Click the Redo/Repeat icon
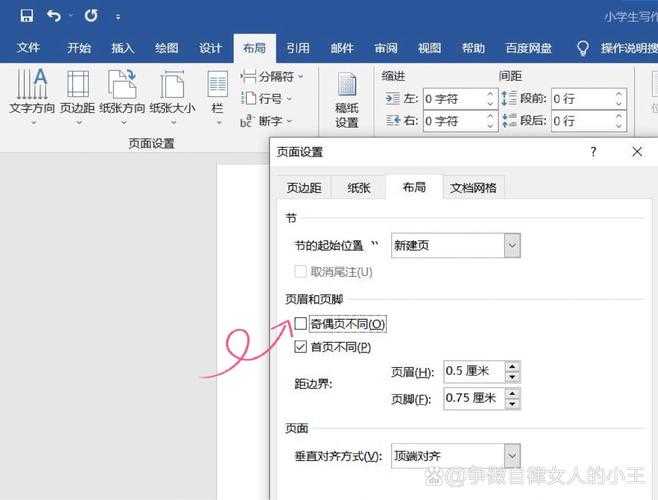The width and height of the screenshot is (658, 500). 91,16
